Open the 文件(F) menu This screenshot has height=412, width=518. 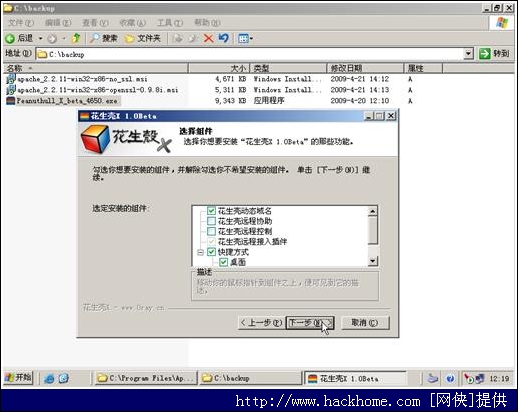pos(21,23)
